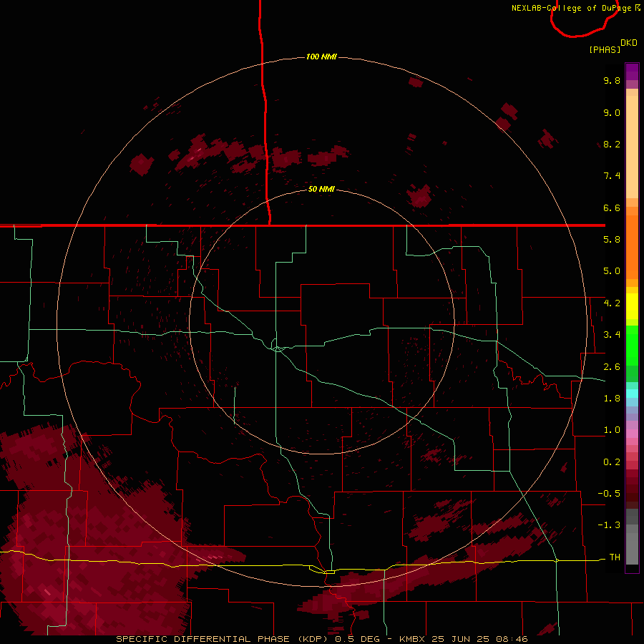Click the 50 NMI range ring label
The width and height of the screenshot is (644, 644).
click(x=321, y=189)
